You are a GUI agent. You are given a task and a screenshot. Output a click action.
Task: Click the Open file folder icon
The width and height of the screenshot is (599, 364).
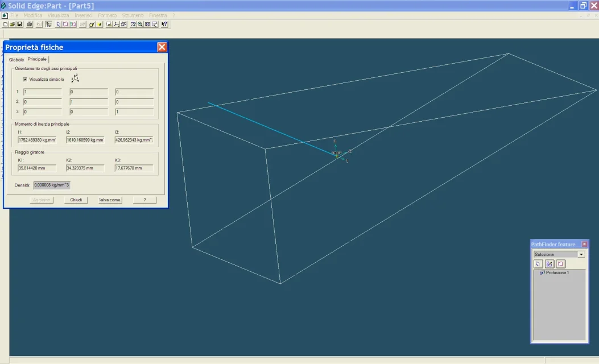pyautogui.click(x=12, y=24)
